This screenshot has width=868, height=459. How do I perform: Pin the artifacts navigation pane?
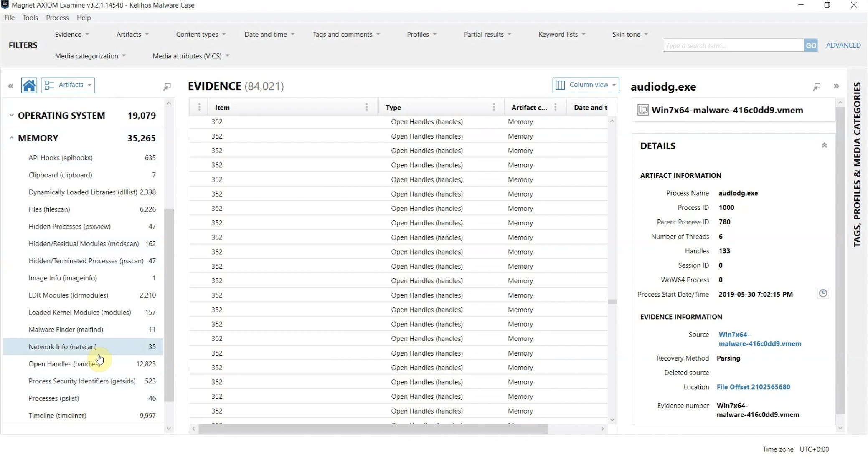click(x=167, y=86)
